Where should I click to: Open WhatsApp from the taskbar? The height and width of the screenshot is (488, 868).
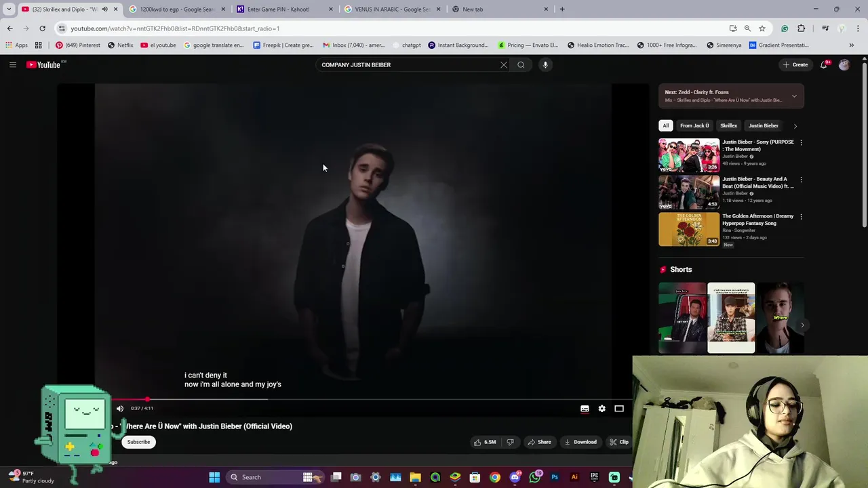coord(535,477)
